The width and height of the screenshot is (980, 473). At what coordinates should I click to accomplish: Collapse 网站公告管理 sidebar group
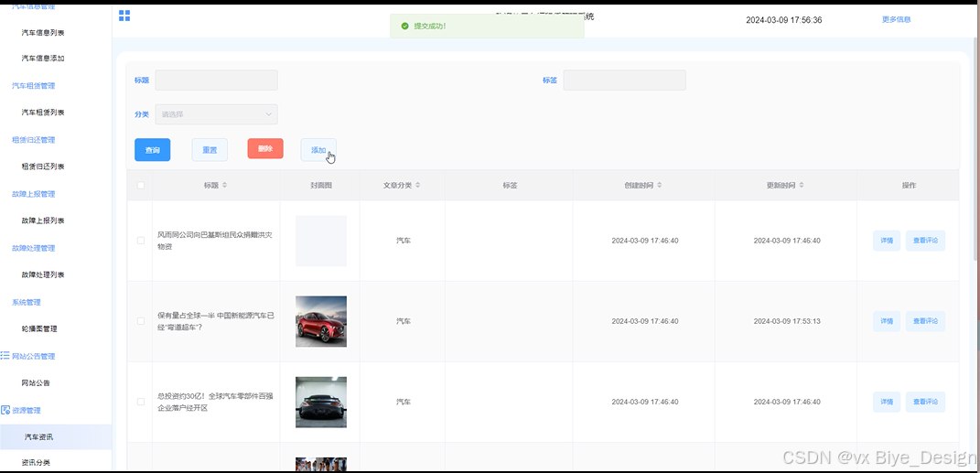[x=34, y=356]
